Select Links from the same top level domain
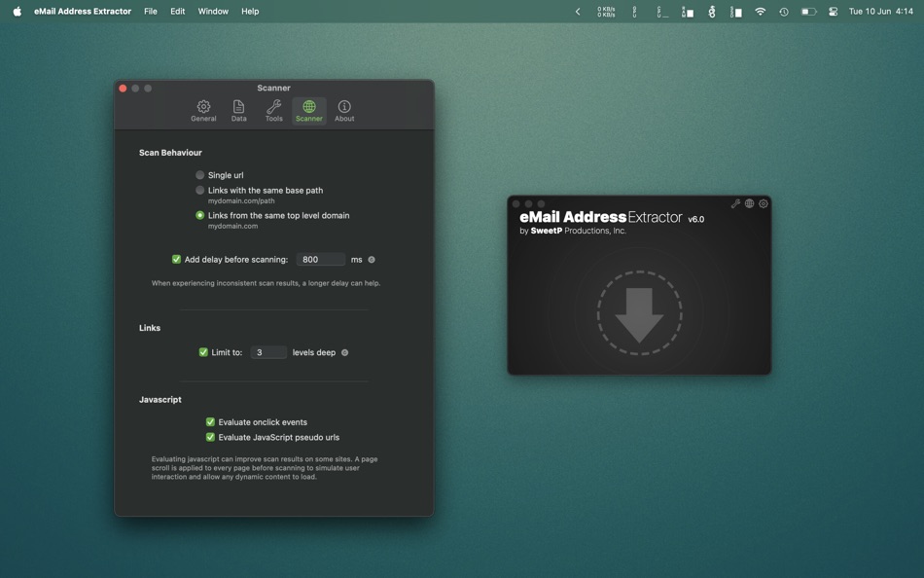Screen dimensions: 924x578 tap(200, 215)
